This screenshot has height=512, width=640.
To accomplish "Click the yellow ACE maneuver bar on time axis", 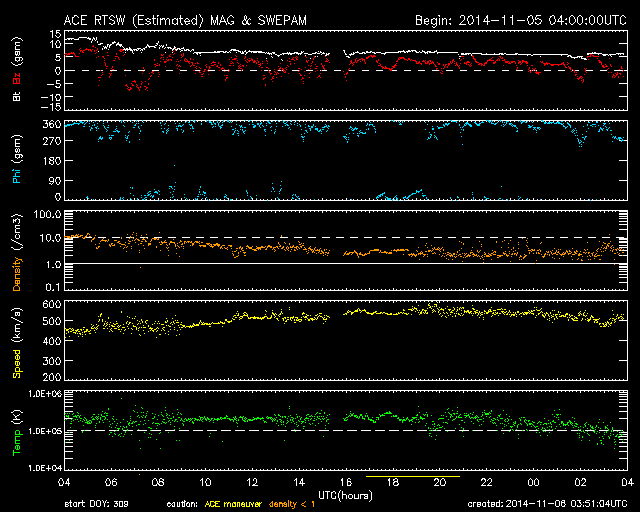I will coord(412,478).
